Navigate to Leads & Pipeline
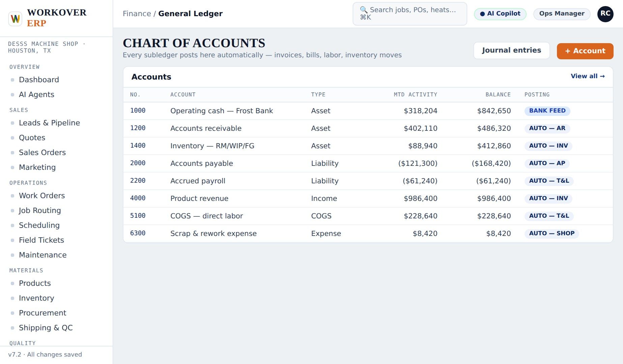Screen dimensions: 623x364 point(49,123)
